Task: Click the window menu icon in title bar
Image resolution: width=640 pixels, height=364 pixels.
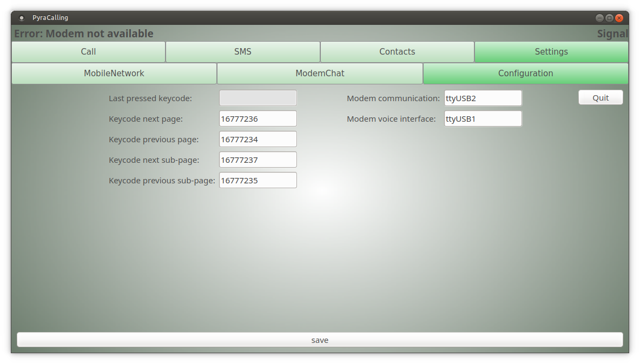Action: pyautogui.click(x=22, y=18)
